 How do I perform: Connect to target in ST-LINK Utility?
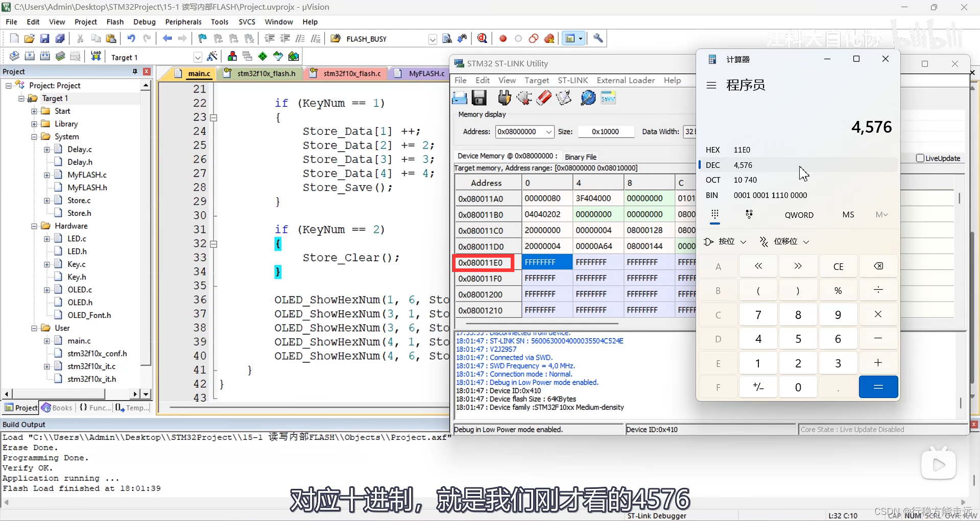point(505,97)
